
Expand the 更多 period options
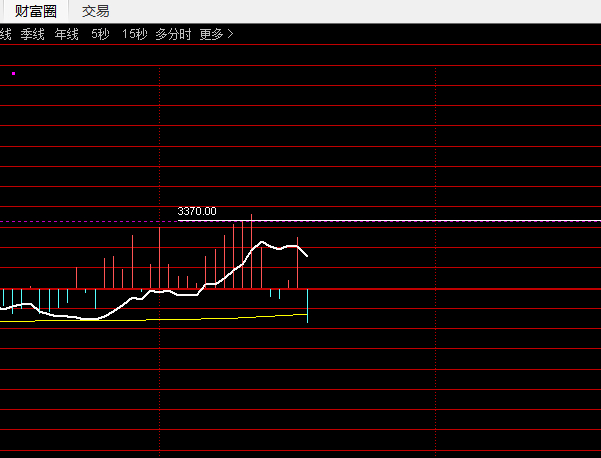tap(217, 34)
